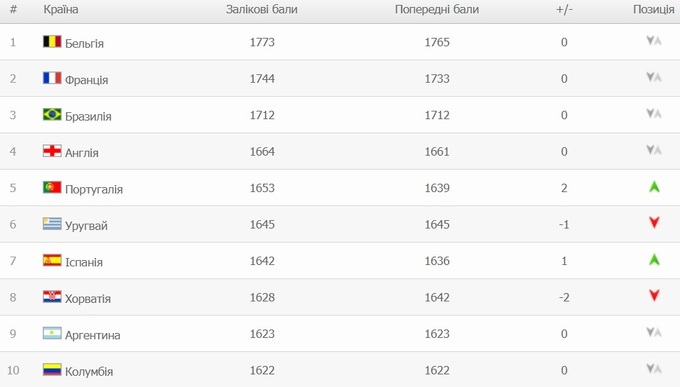680x387 pixels.
Task: Click the Croatia flag icon
Action: click(x=52, y=297)
